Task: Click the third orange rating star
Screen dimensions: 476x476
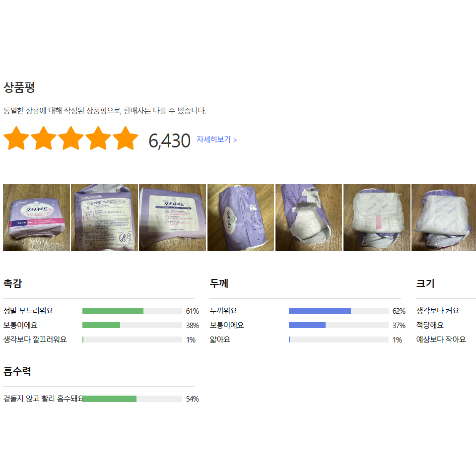Action: [x=71, y=138]
